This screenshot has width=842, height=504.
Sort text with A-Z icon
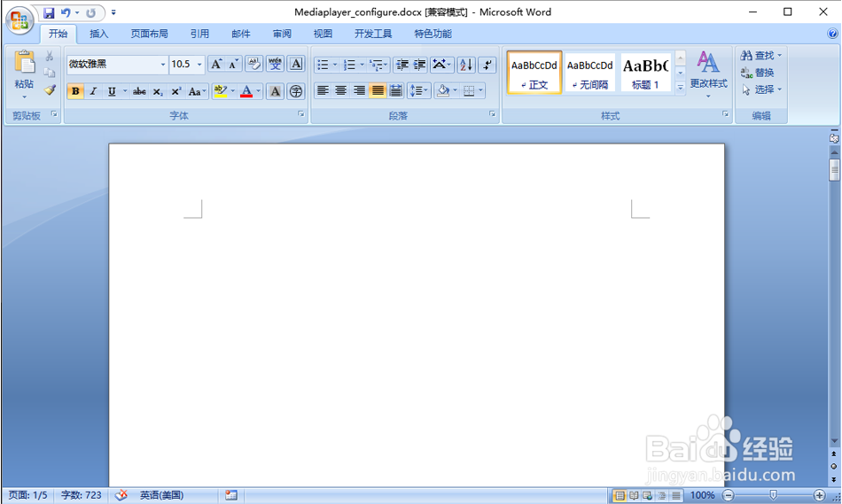466,65
